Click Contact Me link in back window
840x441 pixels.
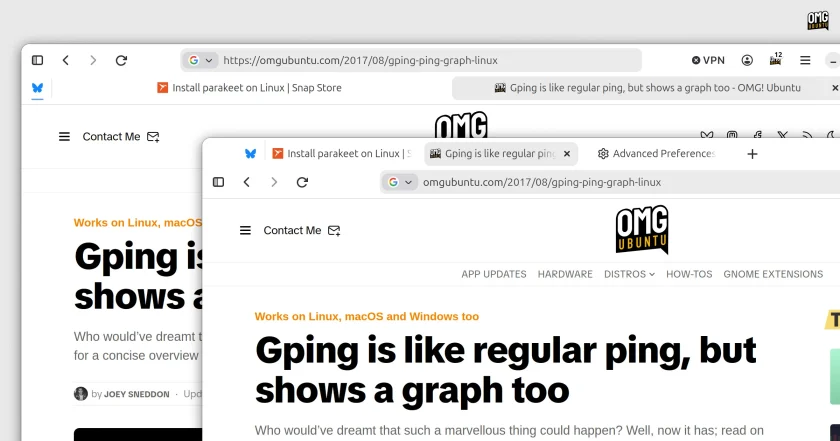111,137
